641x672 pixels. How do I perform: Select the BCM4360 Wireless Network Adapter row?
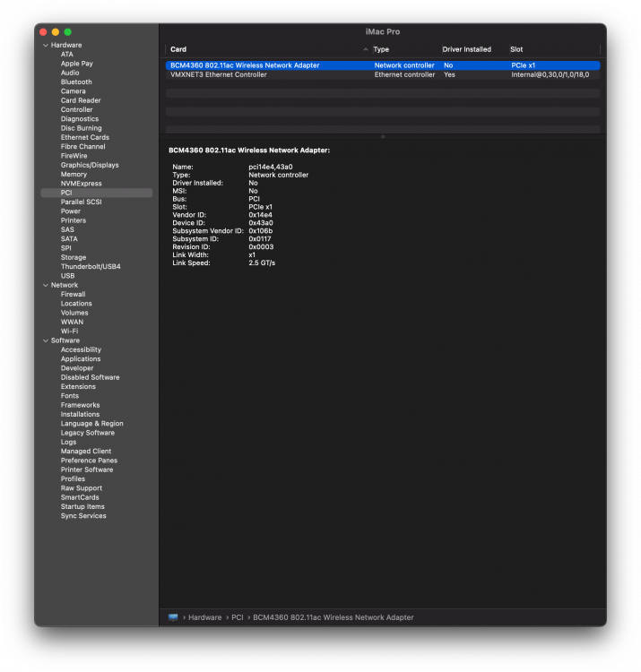pyautogui.click(x=383, y=65)
